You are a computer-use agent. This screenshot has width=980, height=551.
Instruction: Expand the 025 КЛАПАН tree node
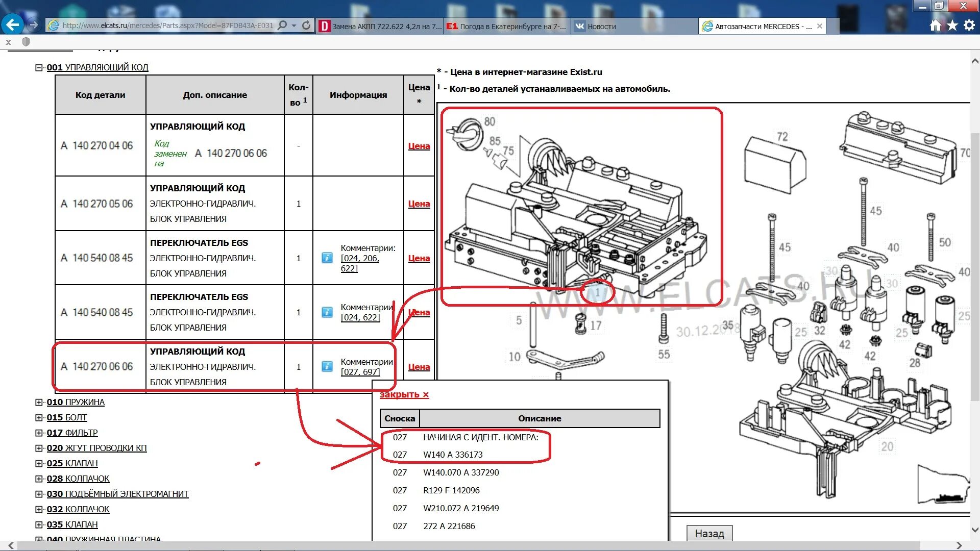coord(39,463)
